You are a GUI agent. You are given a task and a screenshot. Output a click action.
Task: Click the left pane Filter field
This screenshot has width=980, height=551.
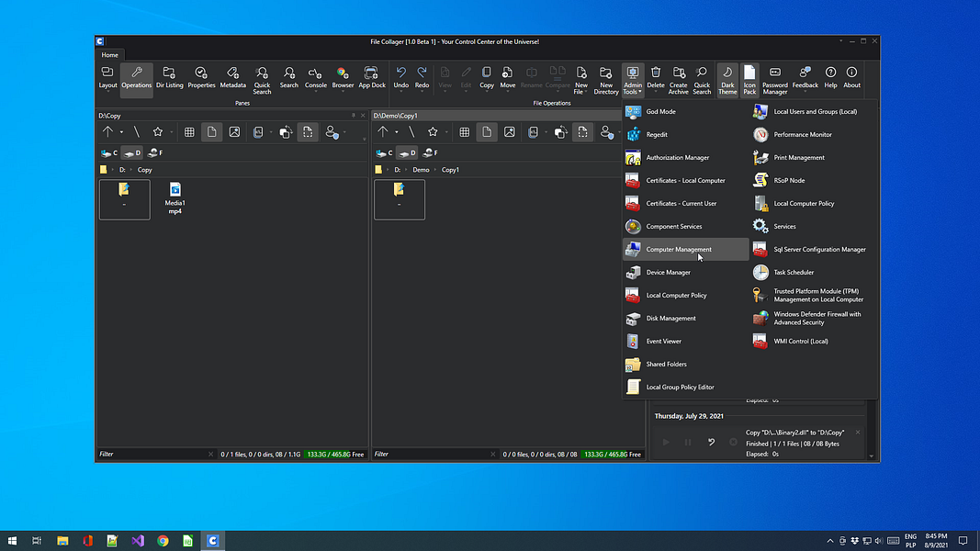[x=152, y=454]
